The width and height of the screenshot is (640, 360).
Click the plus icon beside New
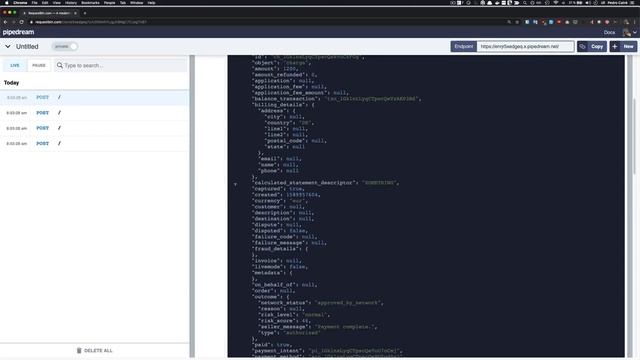point(615,47)
